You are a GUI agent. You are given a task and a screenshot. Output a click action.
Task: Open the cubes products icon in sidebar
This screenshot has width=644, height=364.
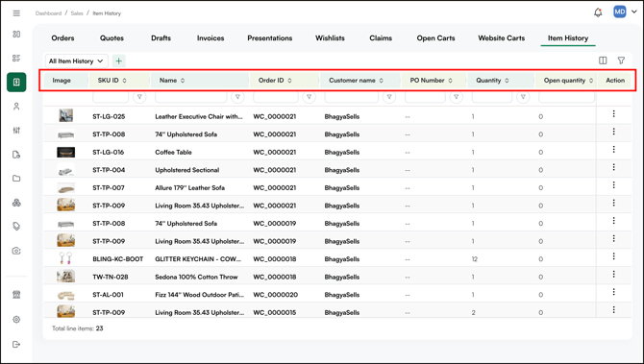[16, 203]
